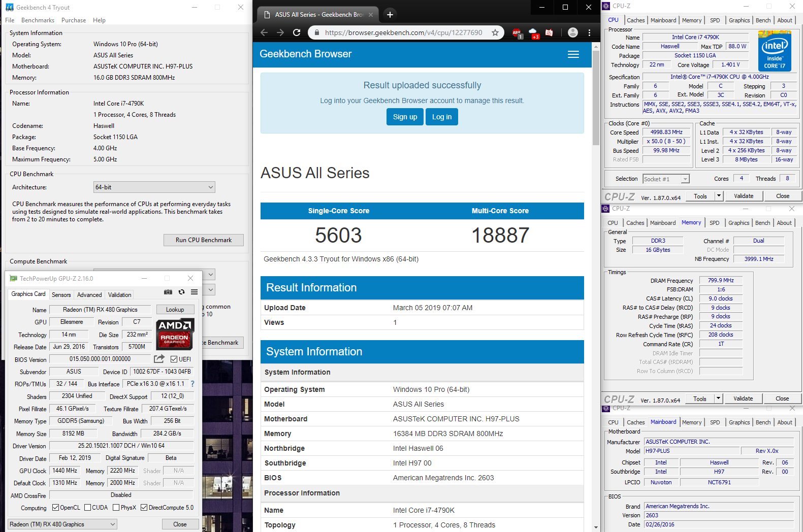
Task: Click Close in Memory CPU-Z window
Action: tap(782, 398)
